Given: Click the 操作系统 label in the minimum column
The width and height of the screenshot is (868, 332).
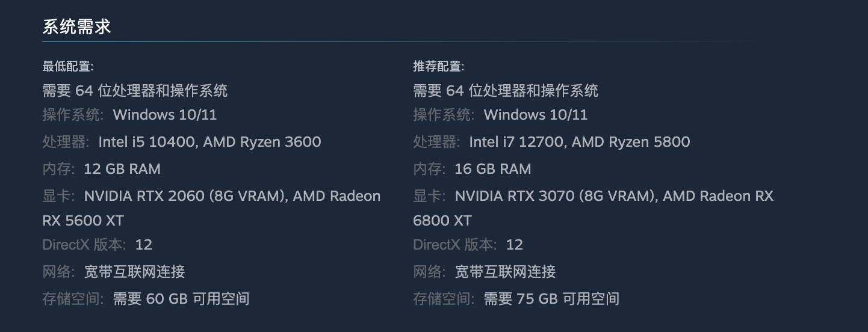Looking at the screenshot, I should click(72, 115).
